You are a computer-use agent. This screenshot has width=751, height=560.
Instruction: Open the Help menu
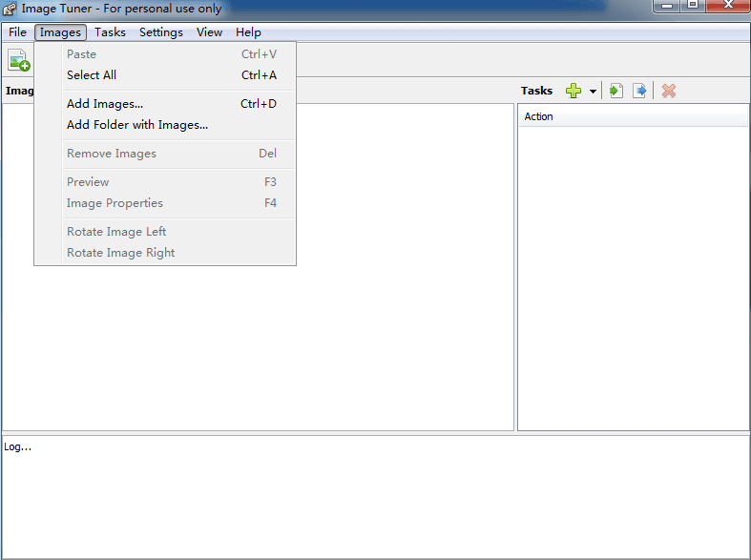(248, 32)
